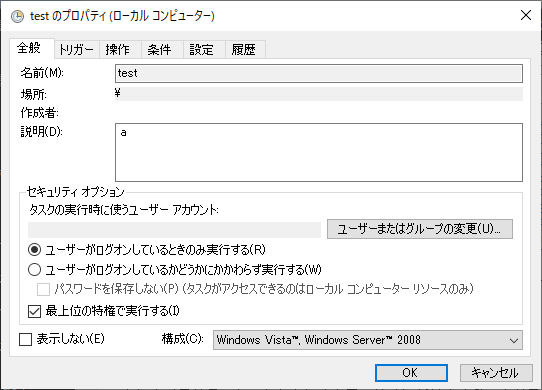This screenshot has width=542, height=390.
Task: Confirm with the OK button
Action: pyautogui.click(x=411, y=373)
